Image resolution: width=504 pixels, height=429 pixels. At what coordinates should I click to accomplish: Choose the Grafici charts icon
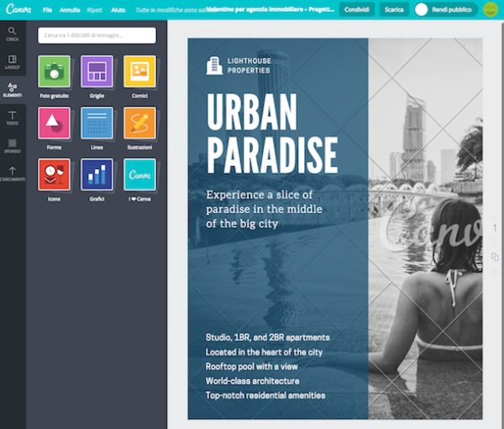coord(97,175)
